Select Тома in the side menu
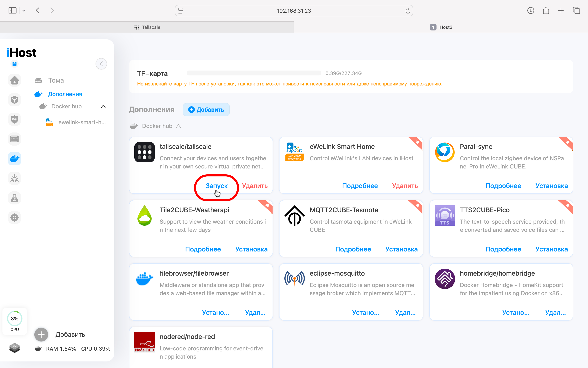The image size is (588, 368). click(x=56, y=80)
